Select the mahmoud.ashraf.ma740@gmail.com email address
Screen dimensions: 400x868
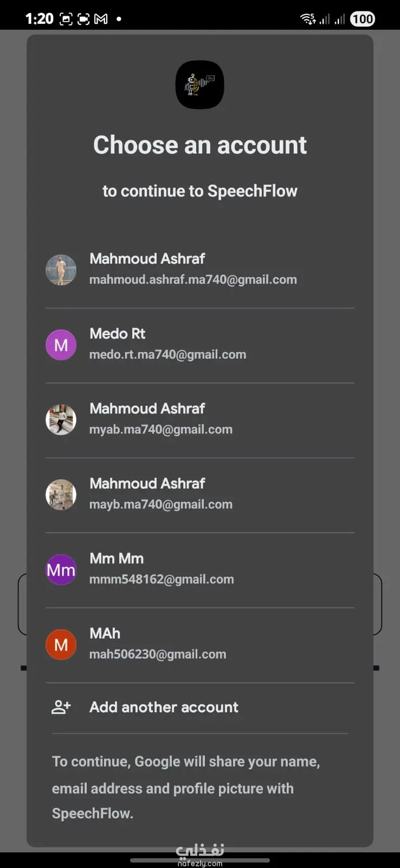(x=193, y=280)
